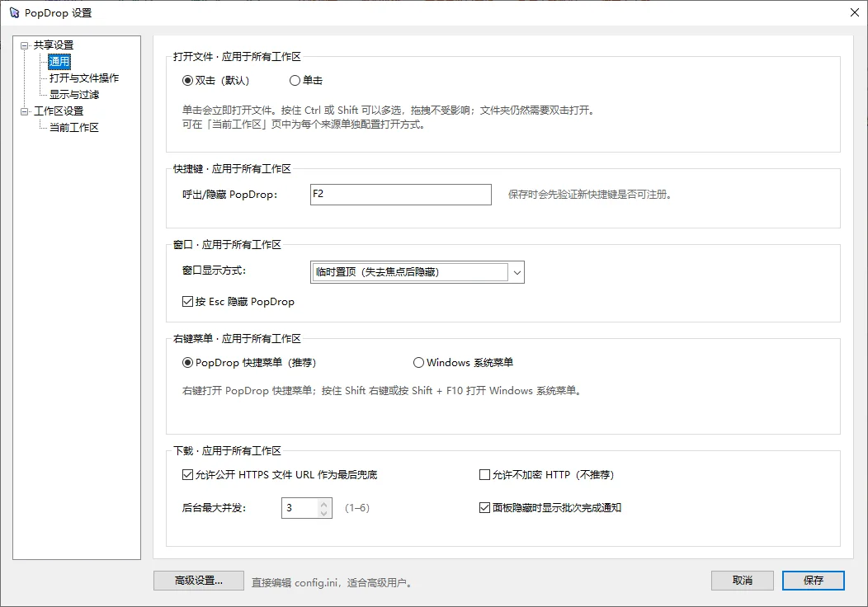Click the 呼出/隐藏 PopDrop label

click(229, 195)
